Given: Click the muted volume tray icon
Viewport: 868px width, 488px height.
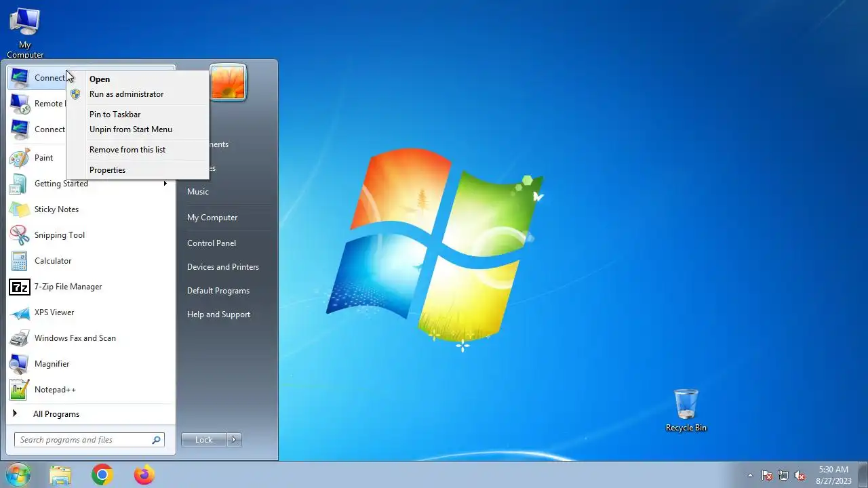Looking at the screenshot, I should [800, 475].
